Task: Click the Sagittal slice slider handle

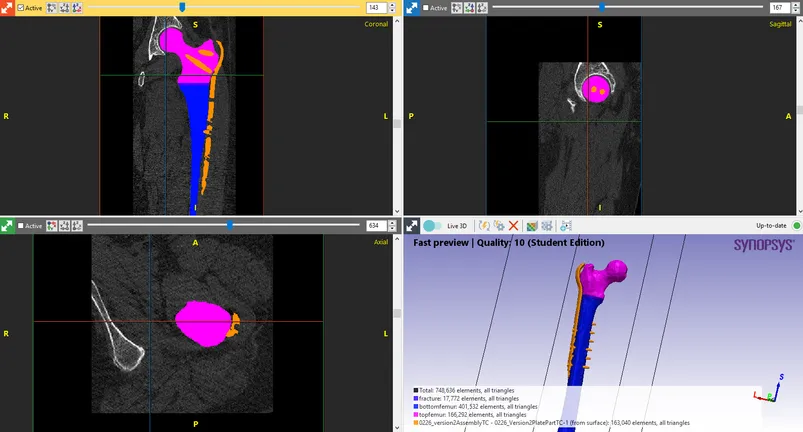Action: (601, 7)
